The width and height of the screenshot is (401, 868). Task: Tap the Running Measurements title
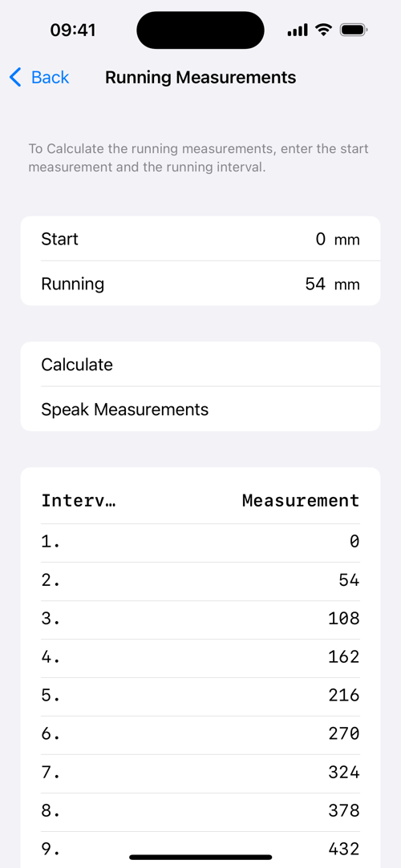200,78
